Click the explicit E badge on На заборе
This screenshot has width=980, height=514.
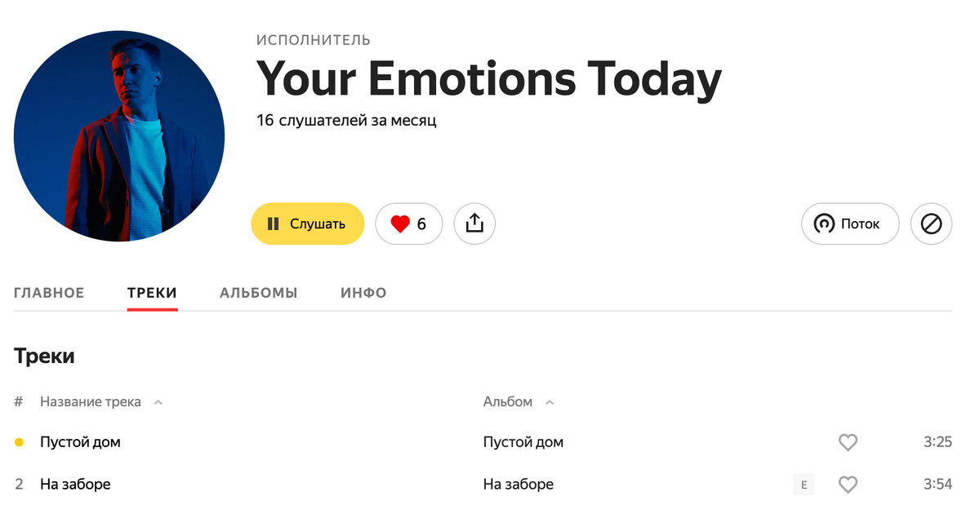click(804, 485)
